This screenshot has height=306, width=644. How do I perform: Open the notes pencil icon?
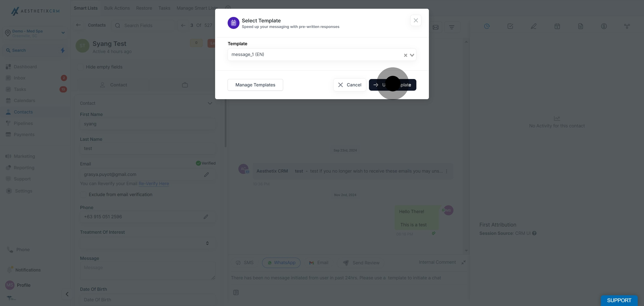pos(534,26)
